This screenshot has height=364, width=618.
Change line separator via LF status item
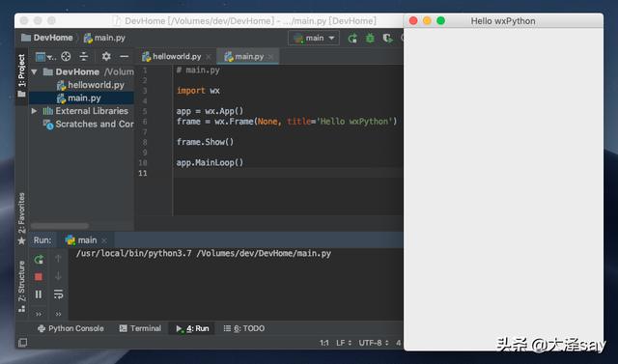click(344, 343)
